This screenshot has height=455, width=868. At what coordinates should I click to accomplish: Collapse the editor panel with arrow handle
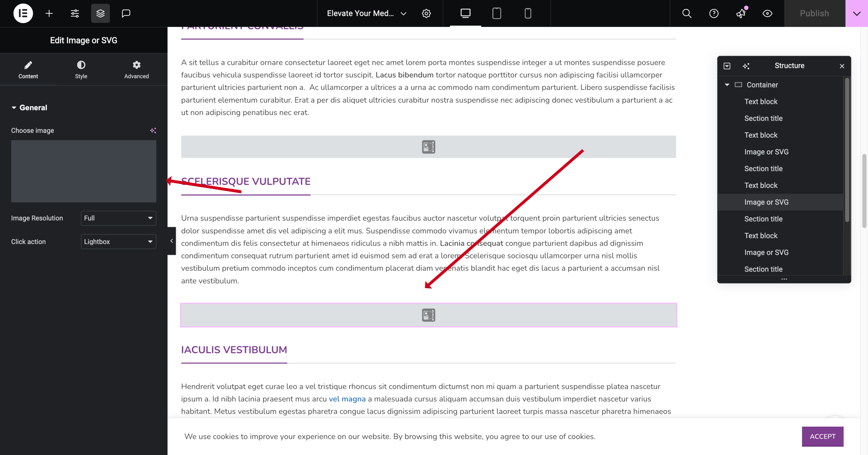click(x=172, y=241)
